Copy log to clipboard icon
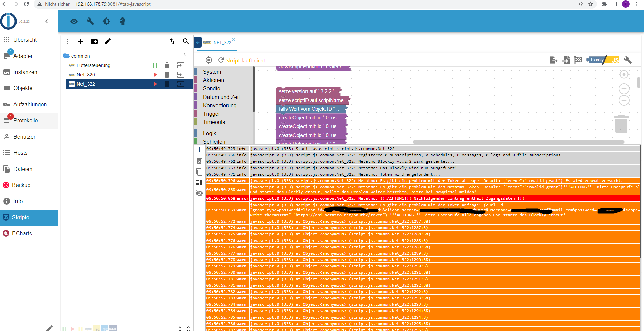Viewport: 644px width, 331px height. [199, 172]
